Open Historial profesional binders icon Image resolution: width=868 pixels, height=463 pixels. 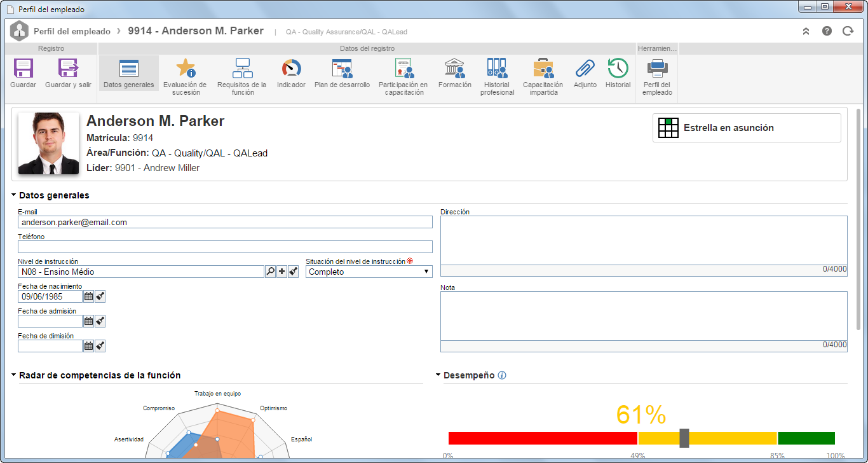click(x=497, y=68)
